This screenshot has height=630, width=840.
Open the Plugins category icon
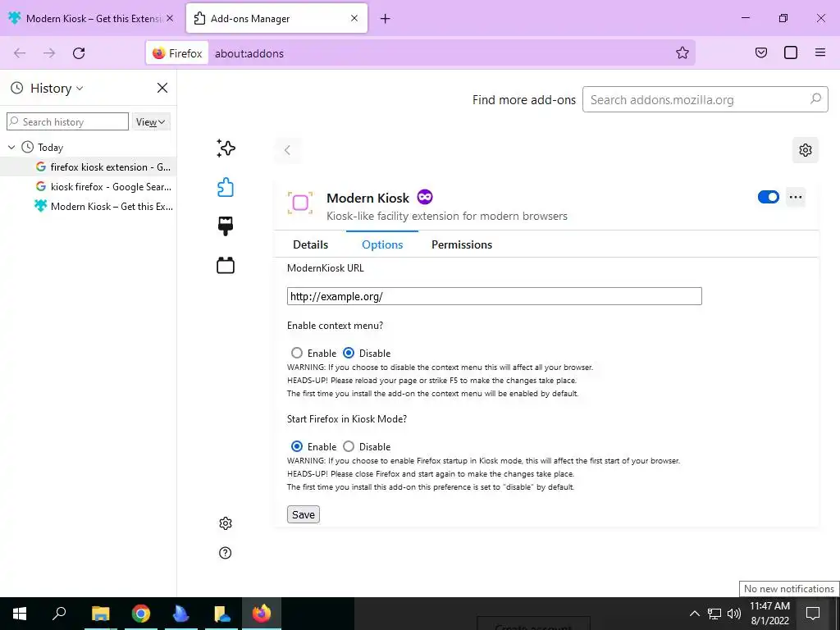tap(226, 265)
